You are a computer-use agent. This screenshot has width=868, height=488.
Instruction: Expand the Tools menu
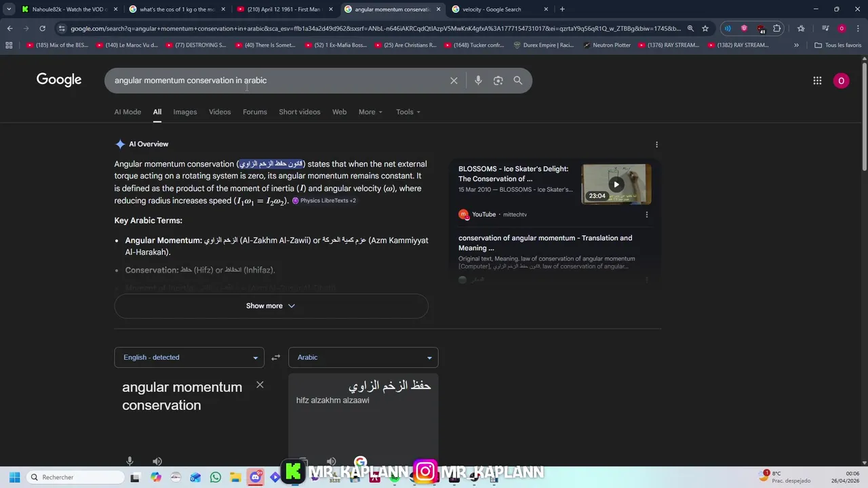click(x=408, y=112)
